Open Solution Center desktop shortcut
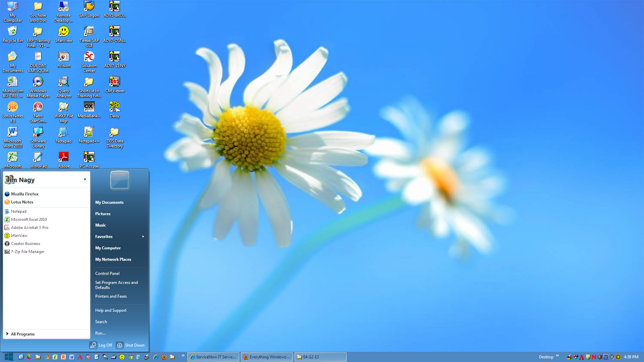This screenshot has height=362, width=644. [x=89, y=60]
